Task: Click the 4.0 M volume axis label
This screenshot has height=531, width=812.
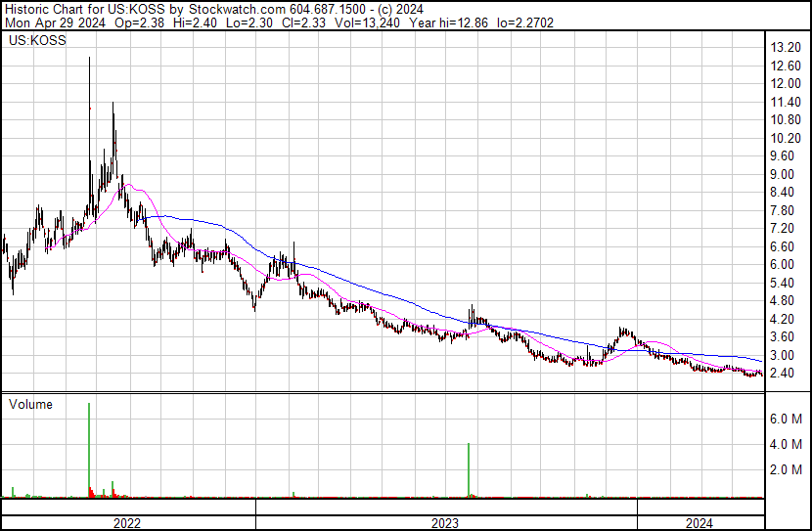Action: tap(787, 444)
